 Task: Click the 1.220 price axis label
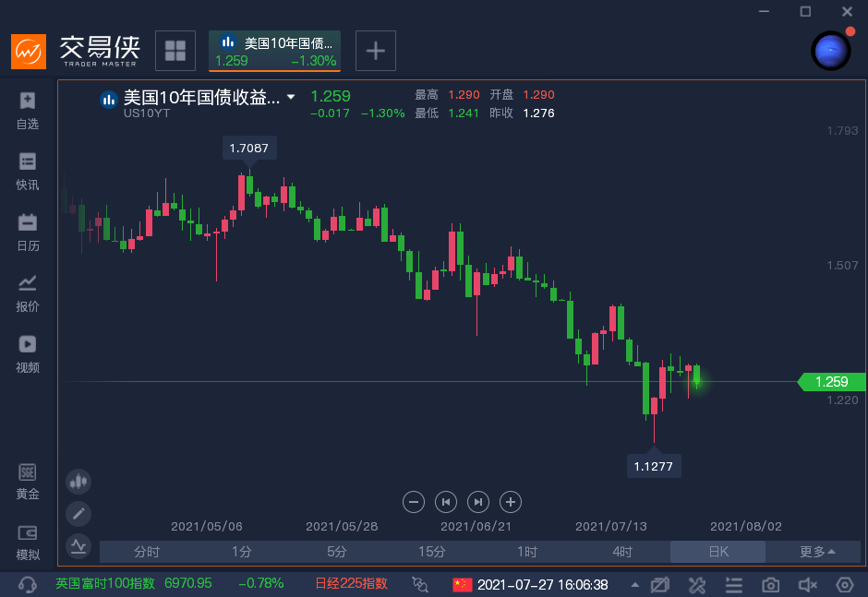(842, 400)
